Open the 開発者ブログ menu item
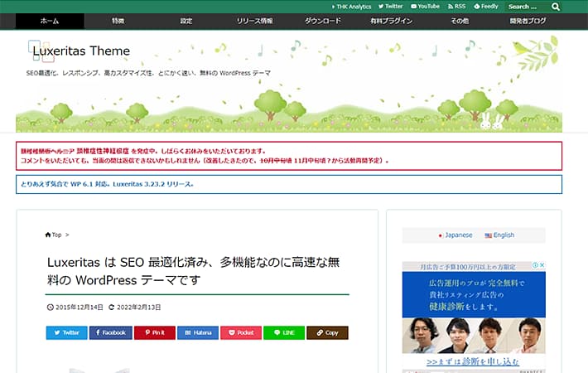This screenshot has height=373, width=588. coord(528,21)
